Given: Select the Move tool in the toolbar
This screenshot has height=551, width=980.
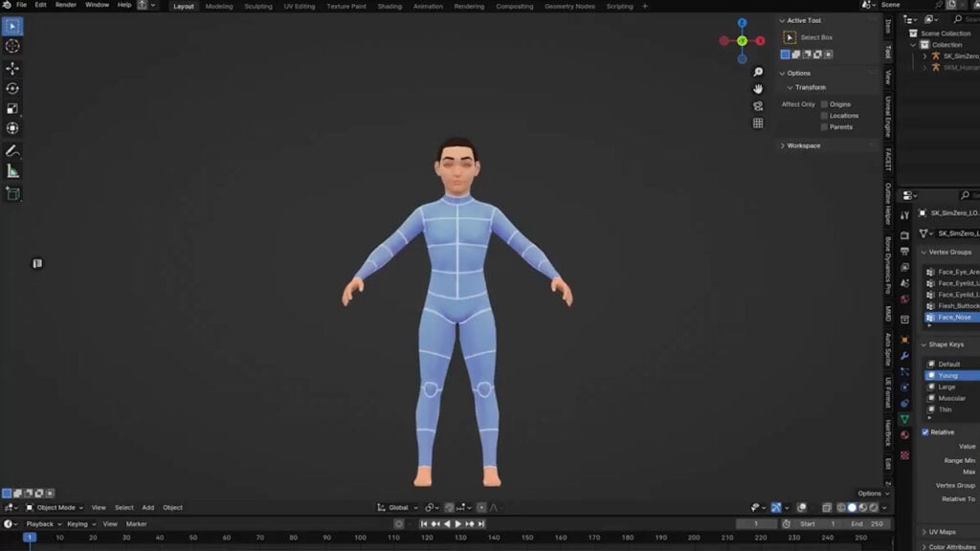Looking at the screenshot, I should 12,68.
